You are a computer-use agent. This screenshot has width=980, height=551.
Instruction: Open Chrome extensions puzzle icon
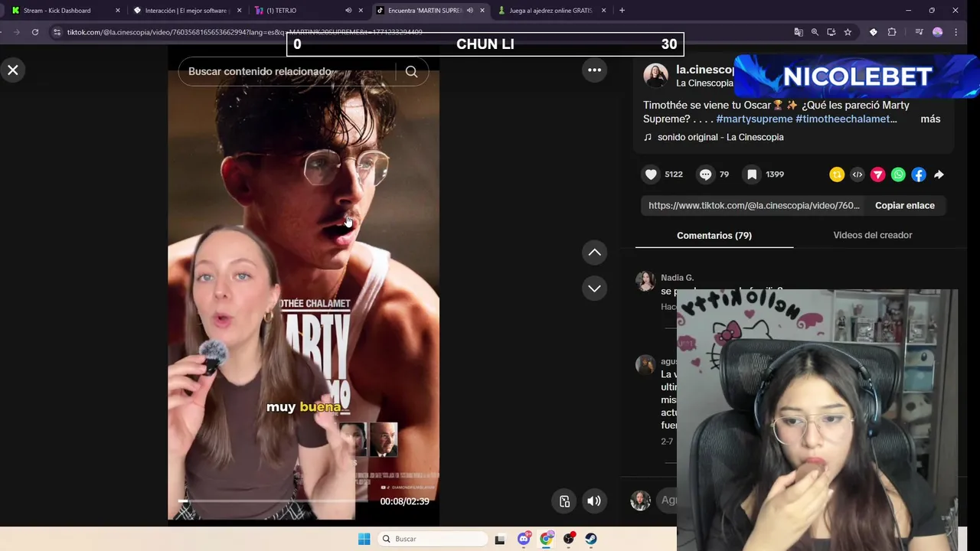coord(892,32)
